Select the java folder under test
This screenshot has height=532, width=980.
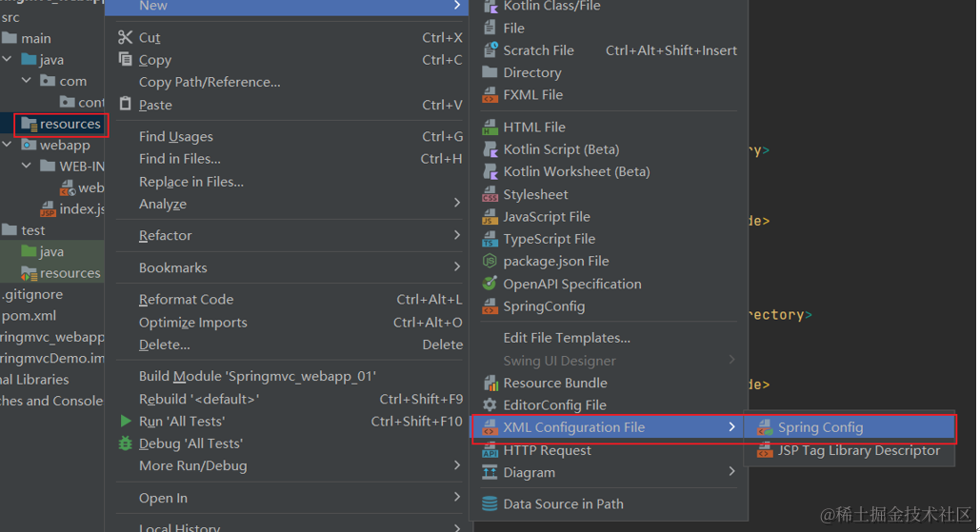click(50, 251)
